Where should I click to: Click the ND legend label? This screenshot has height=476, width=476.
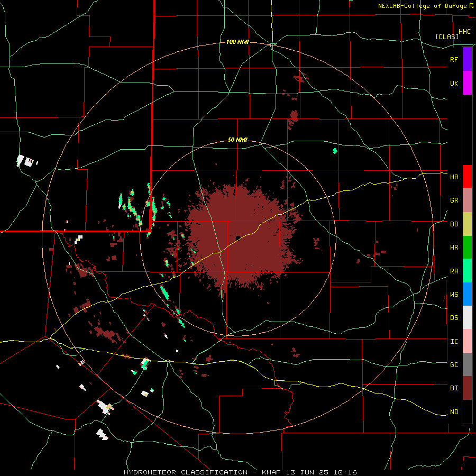coord(454,411)
